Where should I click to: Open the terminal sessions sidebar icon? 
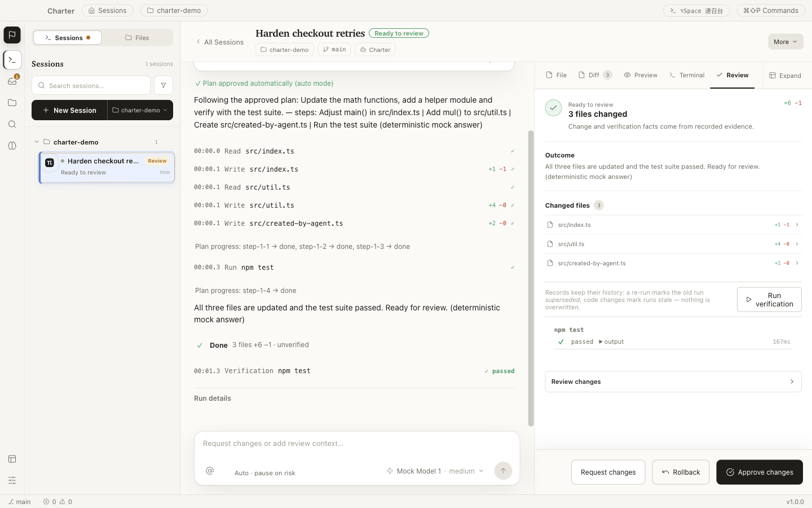point(12,60)
